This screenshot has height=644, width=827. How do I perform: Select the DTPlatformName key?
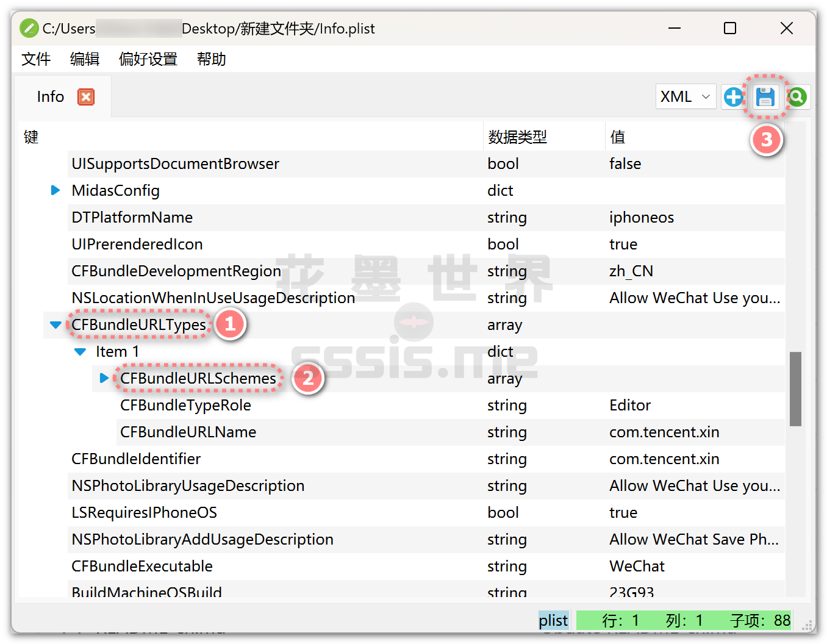[x=132, y=217]
